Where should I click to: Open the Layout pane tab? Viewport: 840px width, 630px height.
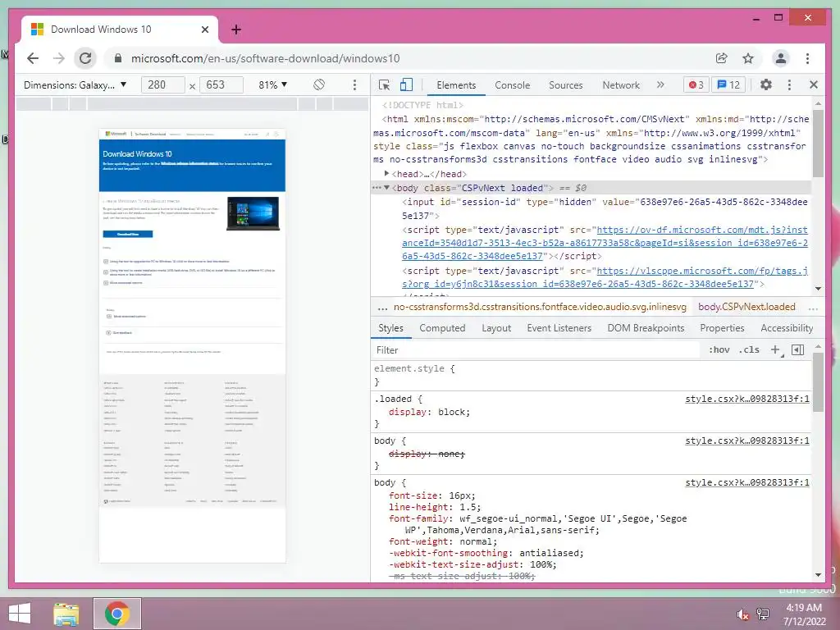click(x=496, y=328)
